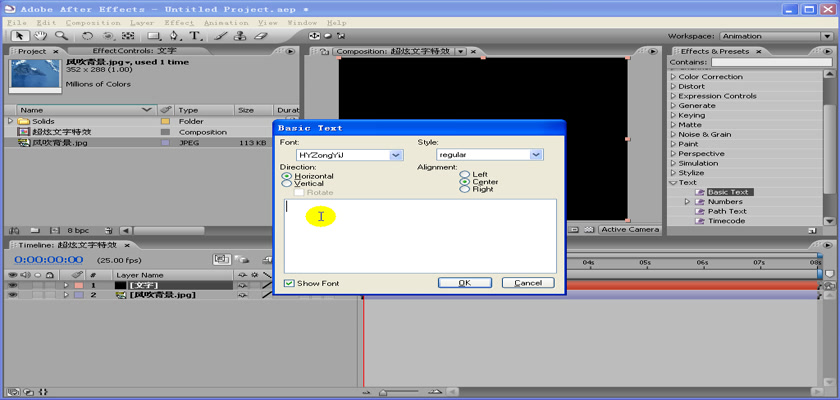Image resolution: width=840 pixels, height=400 pixels.
Task: Open the File menu
Action: point(17,23)
